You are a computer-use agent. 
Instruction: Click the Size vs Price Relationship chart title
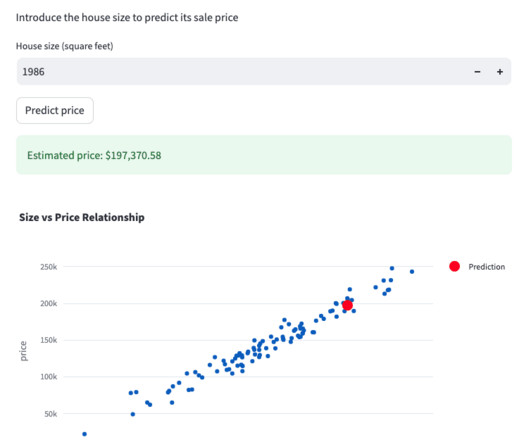point(82,217)
